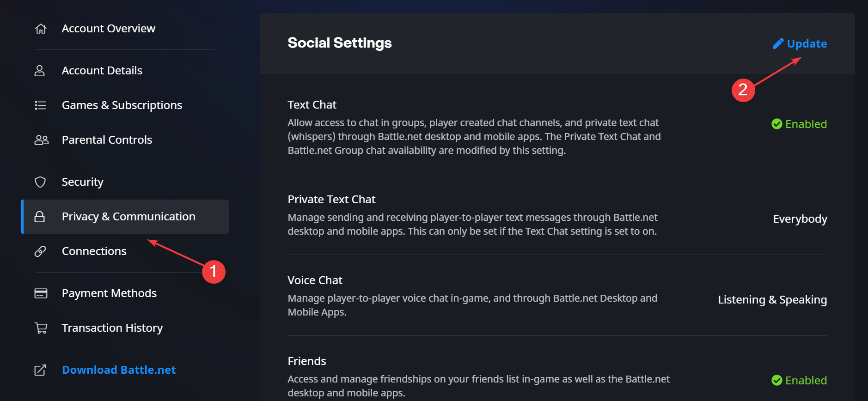868x401 pixels.
Task: Click the chain link icon for Connections
Action: coord(40,251)
